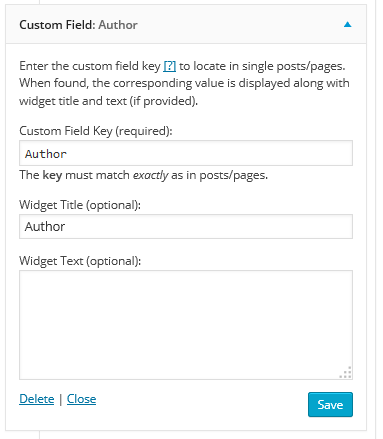Open the [?] custom field key help link
383x439 pixels.
(x=169, y=66)
